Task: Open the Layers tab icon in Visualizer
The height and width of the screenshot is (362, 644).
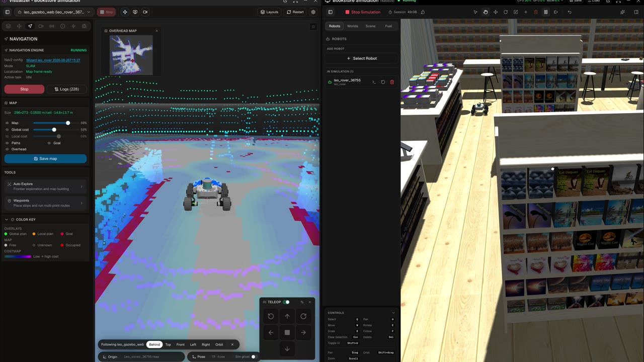Action: click(x=8, y=26)
